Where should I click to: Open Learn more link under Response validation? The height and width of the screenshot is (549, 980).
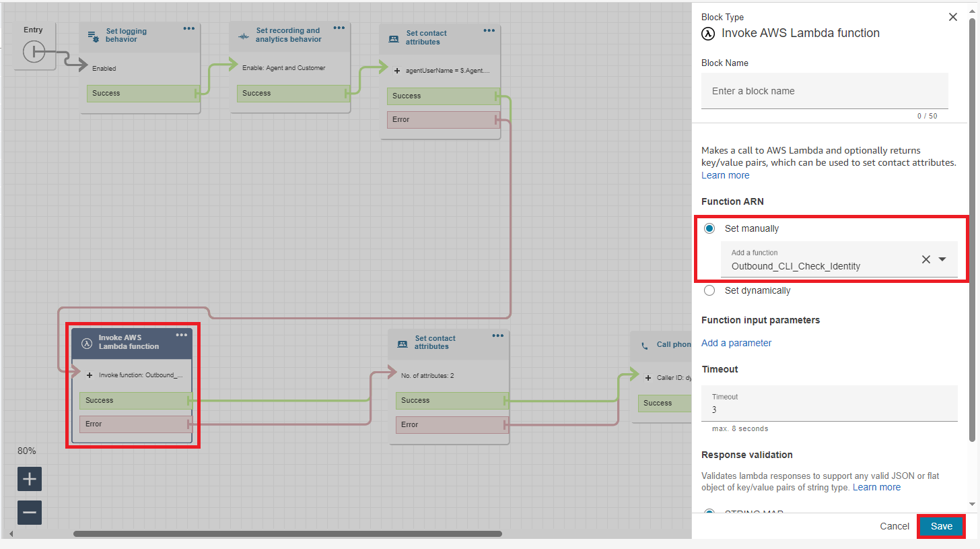tap(876, 487)
